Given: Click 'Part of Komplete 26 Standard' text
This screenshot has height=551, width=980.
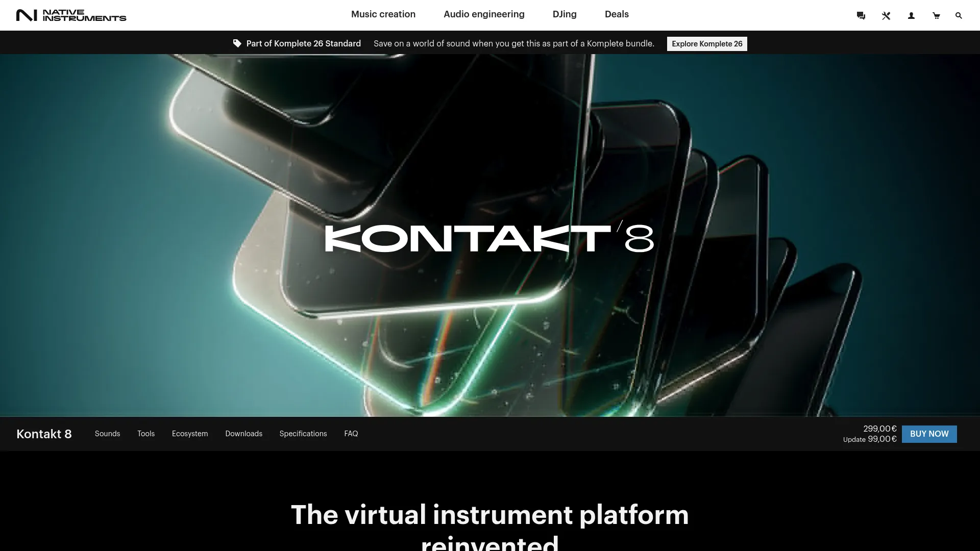Looking at the screenshot, I should click(303, 43).
